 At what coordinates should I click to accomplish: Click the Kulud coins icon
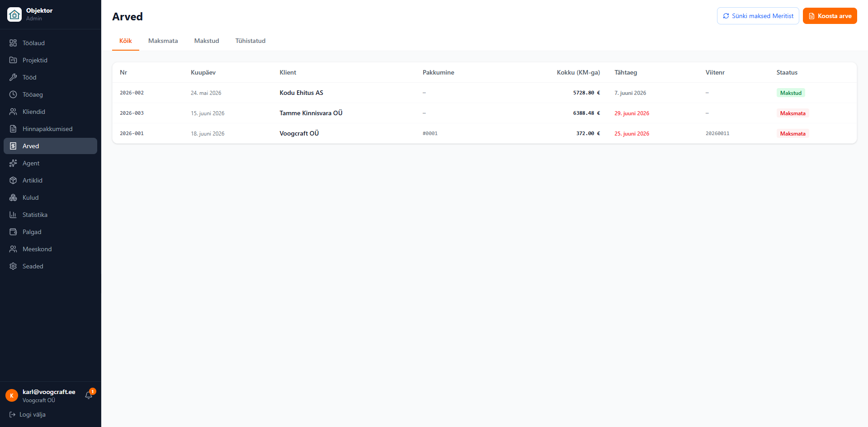pos(13,197)
